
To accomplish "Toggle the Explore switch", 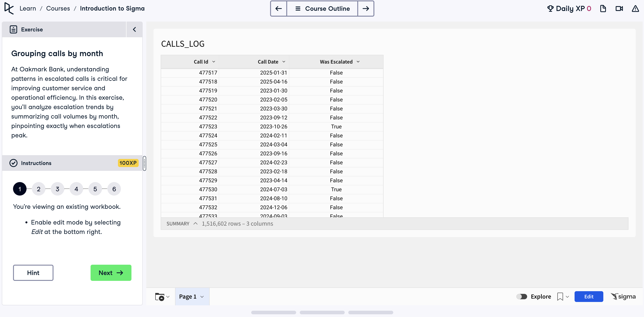I will [x=522, y=297].
